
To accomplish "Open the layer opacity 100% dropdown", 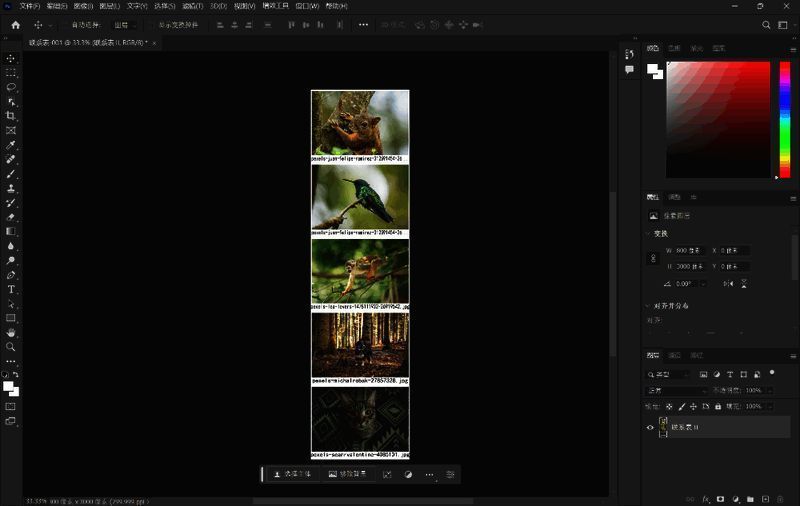I will click(x=768, y=390).
